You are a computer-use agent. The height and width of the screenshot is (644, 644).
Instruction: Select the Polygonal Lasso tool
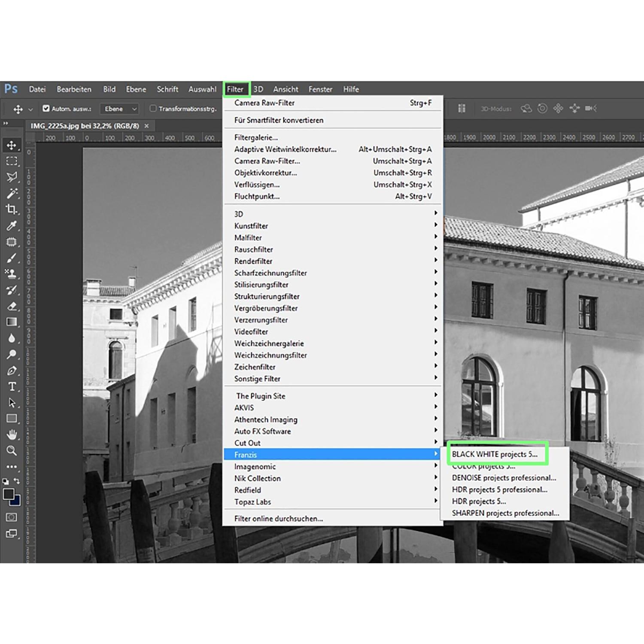pos(12,177)
